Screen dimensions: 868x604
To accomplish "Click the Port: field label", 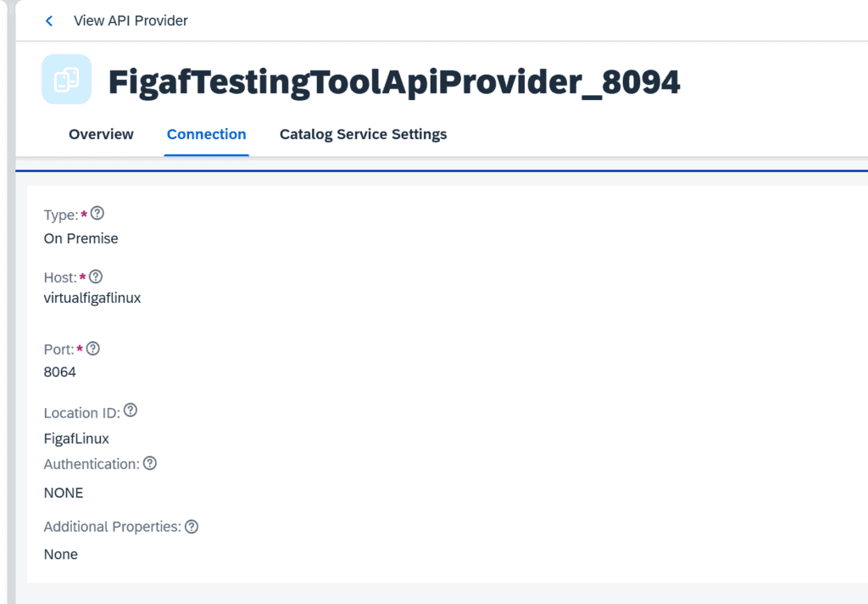I will tap(58, 350).
